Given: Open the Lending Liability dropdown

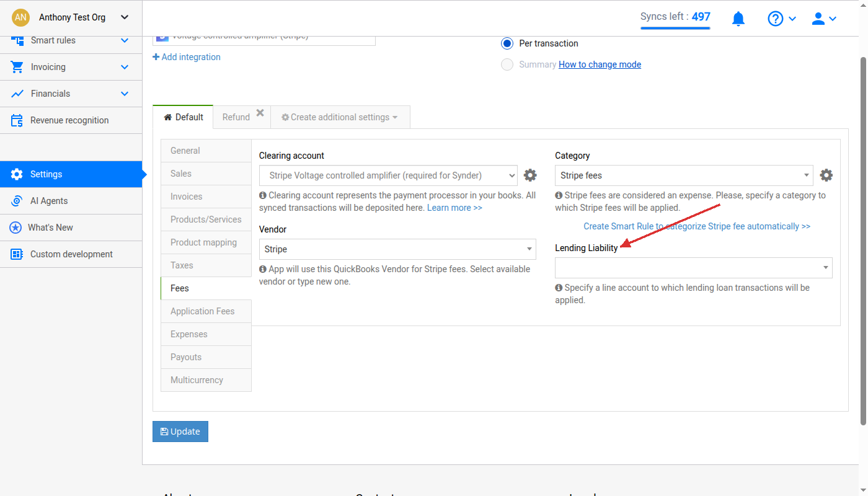Looking at the screenshot, I should (x=693, y=268).
